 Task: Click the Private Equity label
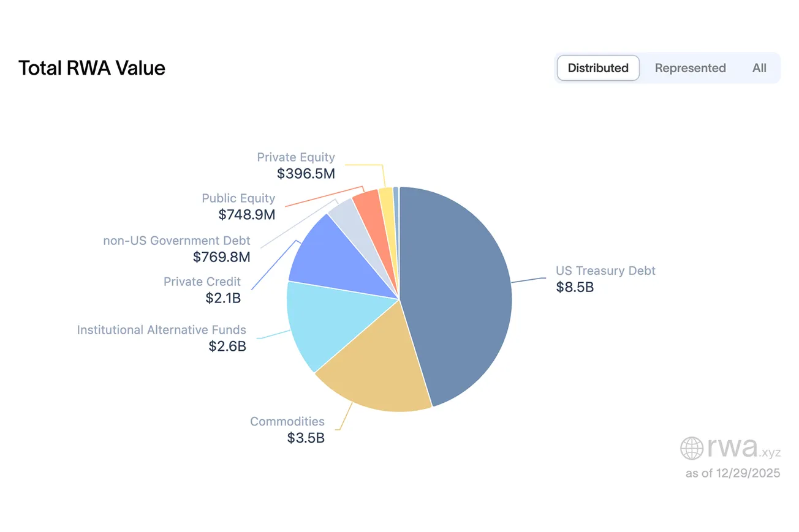[x=296, y=157]
